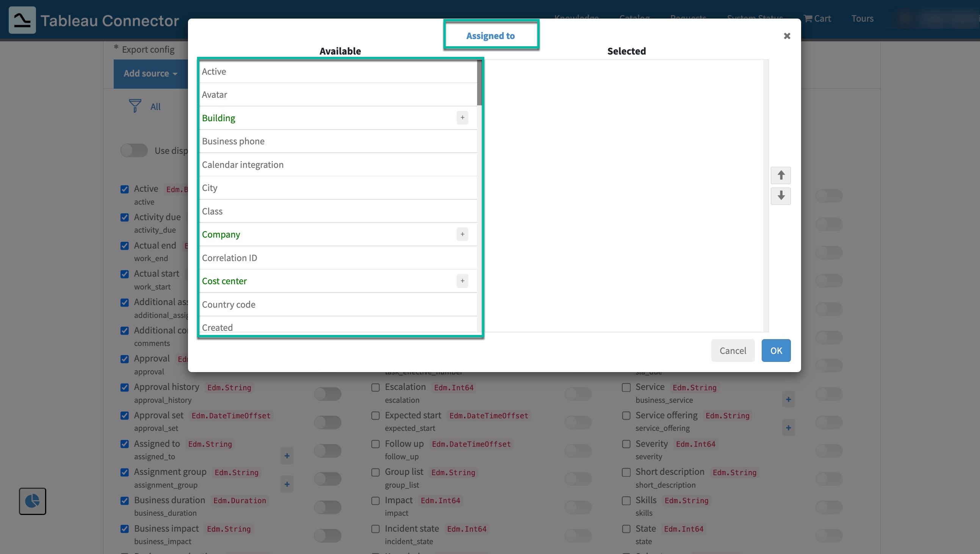Click plus icon next to Service offering
Image resolution: width=980 pixels, height=554 pixels.
788,427
